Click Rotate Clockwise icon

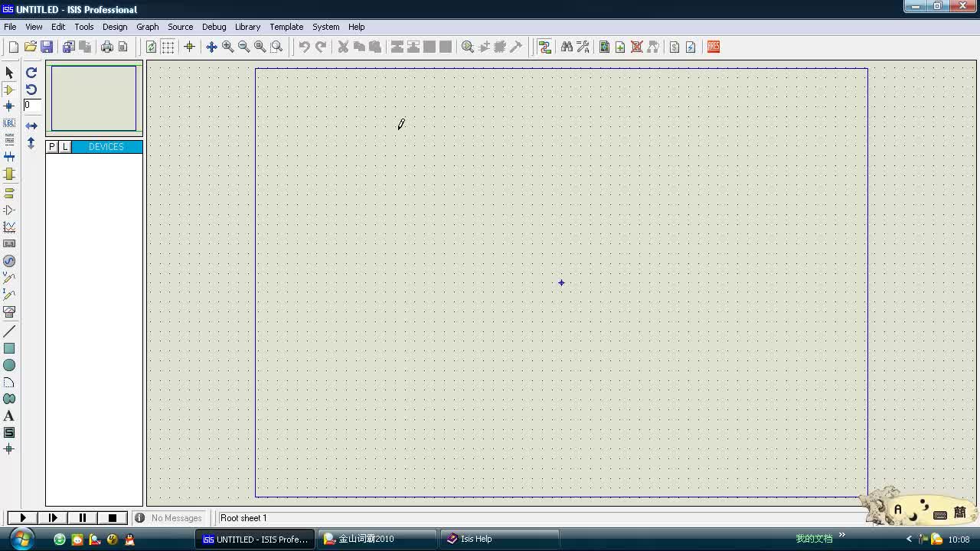(31, 73)
